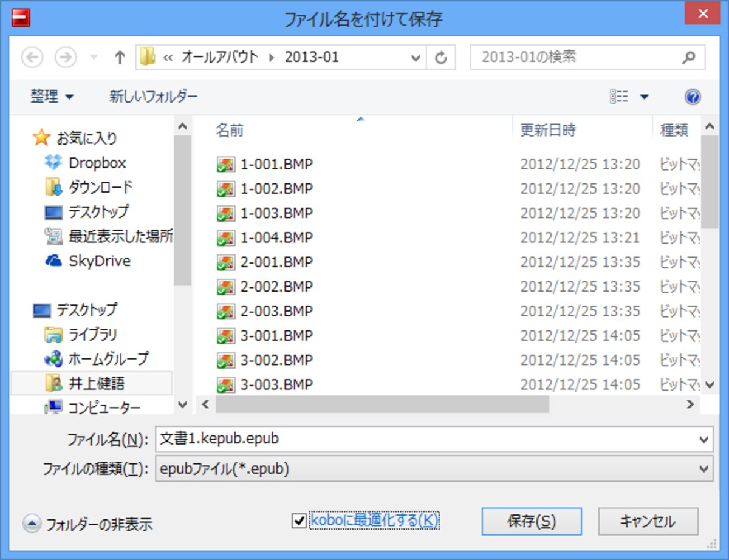The width and height of the screenshot is (729, 560).
Task: Select file 2-001.BMP
Action: click(x=277, y=262)
